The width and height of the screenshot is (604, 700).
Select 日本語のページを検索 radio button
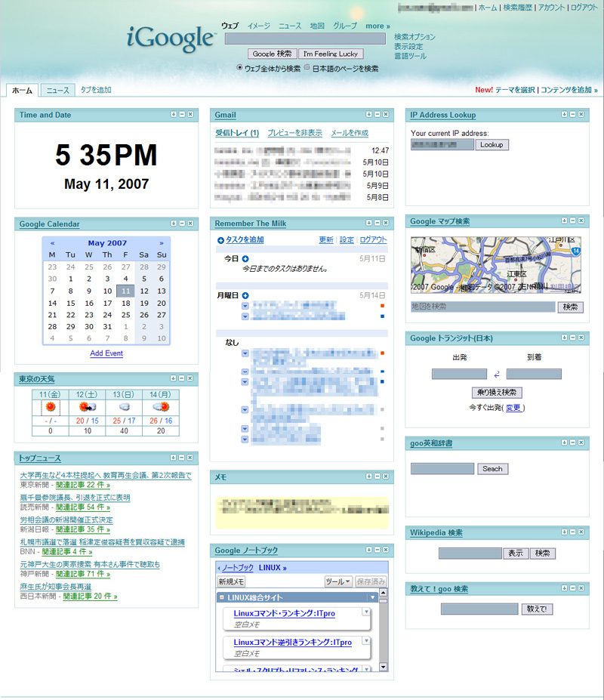[x=307, y=68]
